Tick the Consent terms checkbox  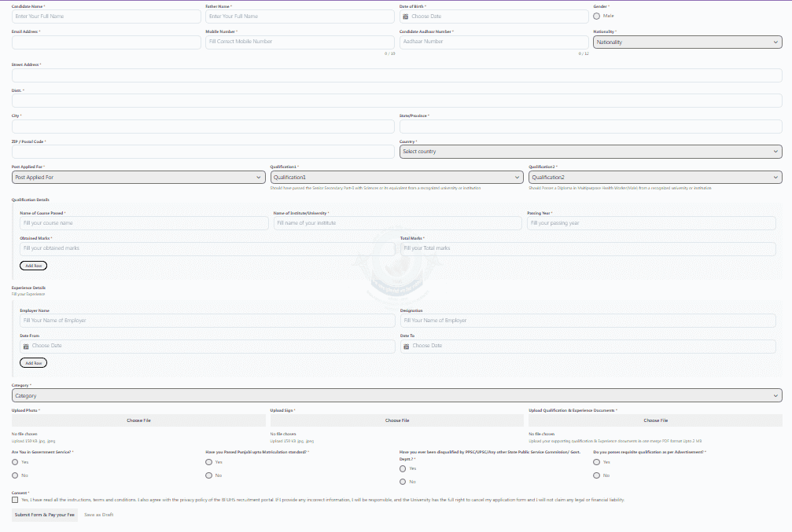(15, 500)
